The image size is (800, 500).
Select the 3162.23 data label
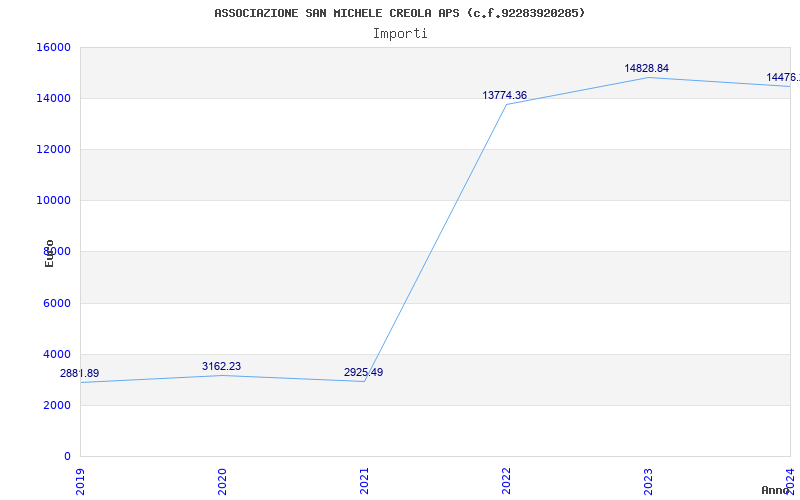tap(221, 366)
